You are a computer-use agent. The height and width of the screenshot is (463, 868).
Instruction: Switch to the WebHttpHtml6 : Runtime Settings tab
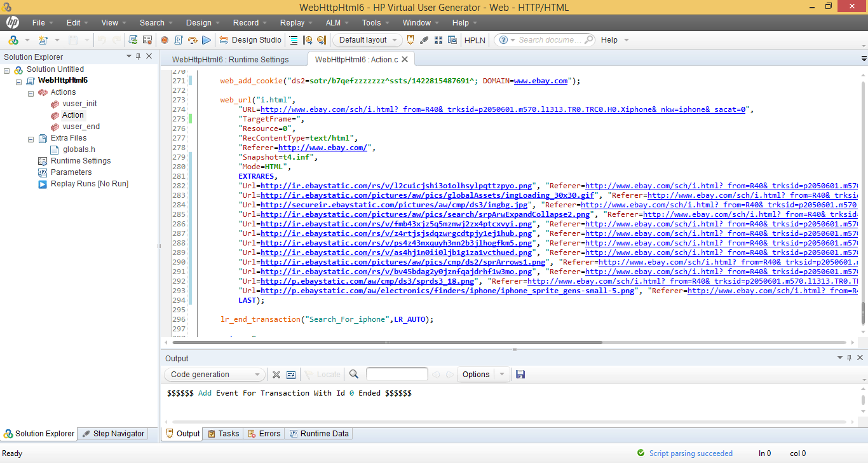[231, 59]
